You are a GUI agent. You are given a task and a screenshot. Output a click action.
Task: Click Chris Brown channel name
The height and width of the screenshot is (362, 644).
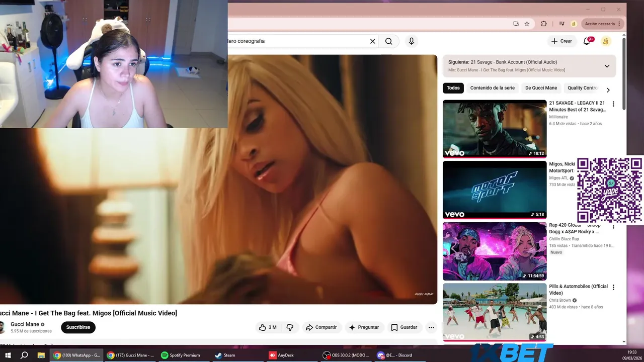coord(560,300)
